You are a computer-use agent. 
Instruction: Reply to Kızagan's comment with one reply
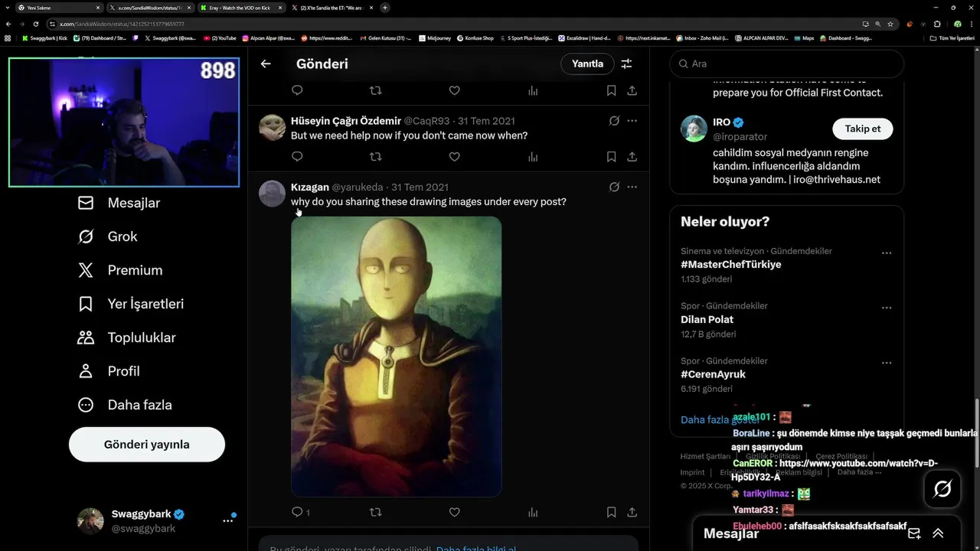click(300, 512)
